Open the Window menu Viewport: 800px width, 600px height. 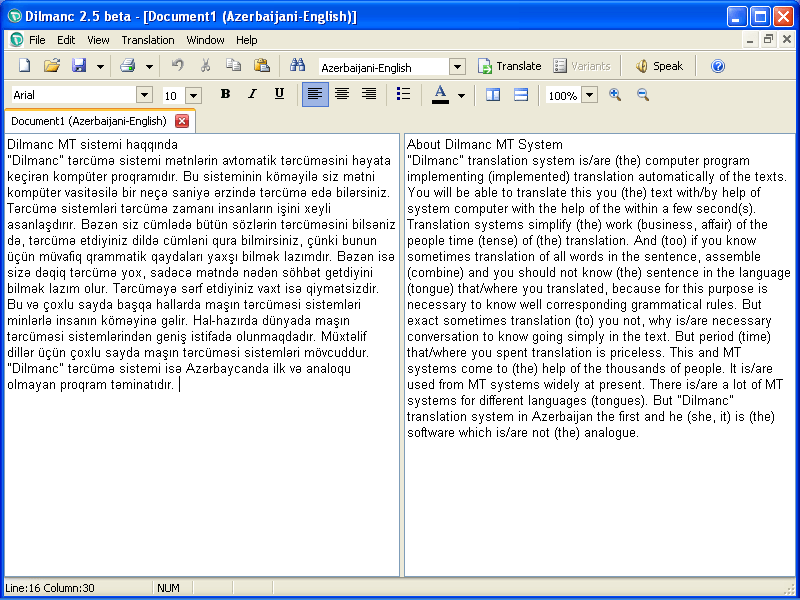(x=205, y=40)
